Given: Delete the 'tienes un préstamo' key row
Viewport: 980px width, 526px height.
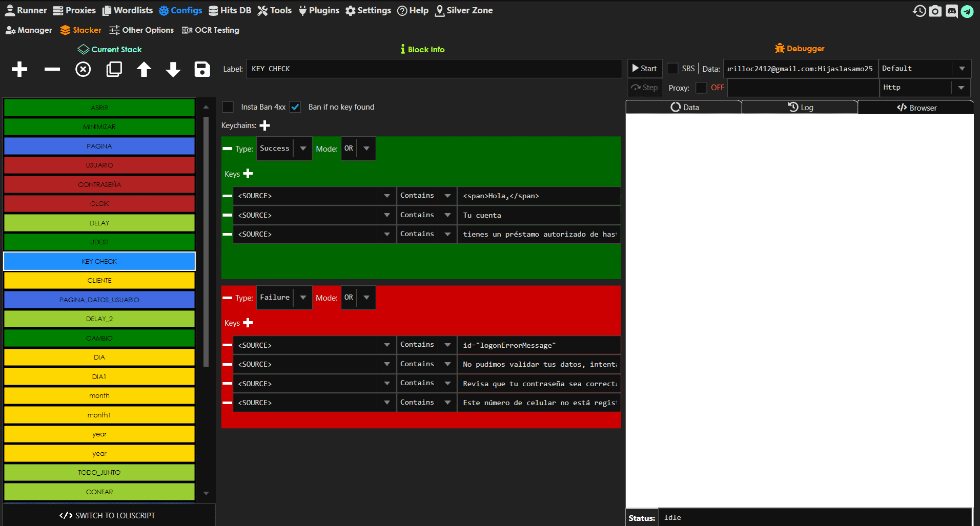Looking at the screenshot, I should click(x=227, y=234).
